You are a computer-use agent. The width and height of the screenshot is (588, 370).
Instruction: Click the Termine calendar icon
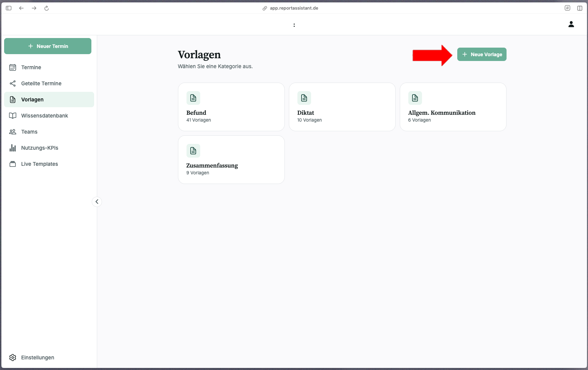tap(13, 67)
